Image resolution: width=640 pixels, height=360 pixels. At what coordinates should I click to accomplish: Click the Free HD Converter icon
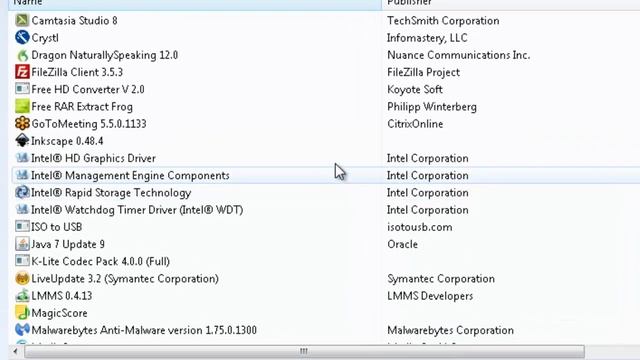pyautogui.click(x=22, y=89)
